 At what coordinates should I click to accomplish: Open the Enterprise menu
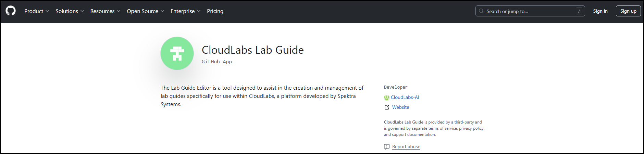185,11
